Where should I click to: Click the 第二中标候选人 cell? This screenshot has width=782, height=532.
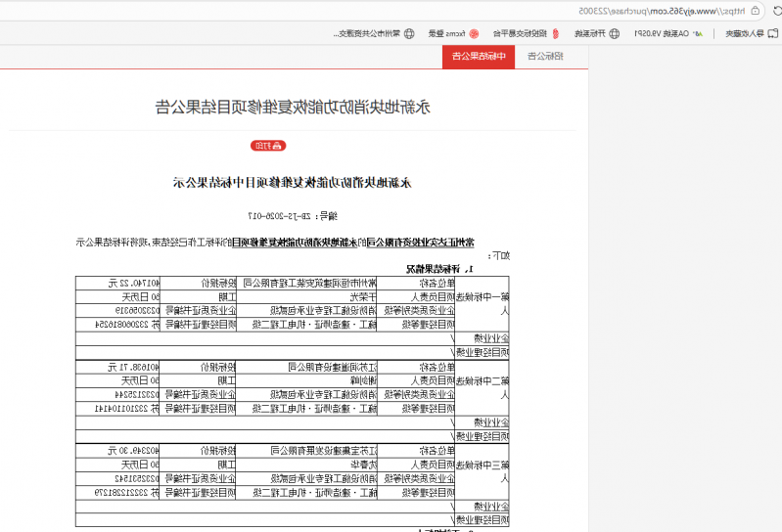(x=482, y=388)
